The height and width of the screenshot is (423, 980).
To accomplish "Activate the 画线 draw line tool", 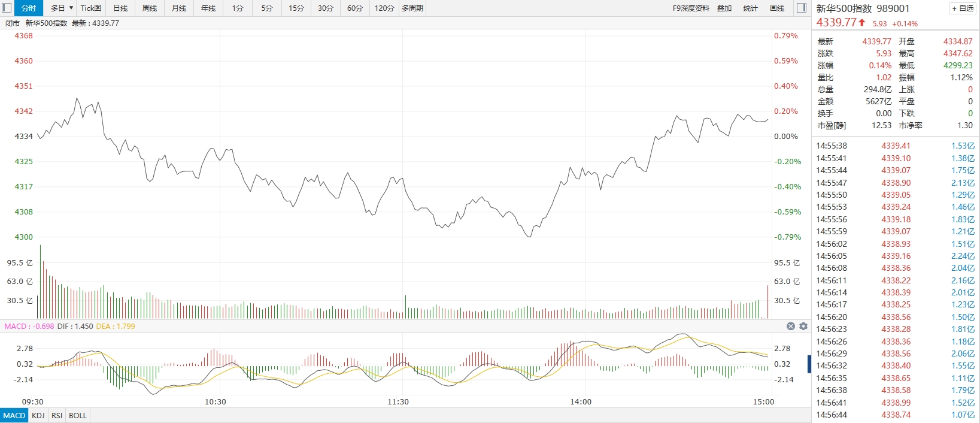I will point(777,8).
